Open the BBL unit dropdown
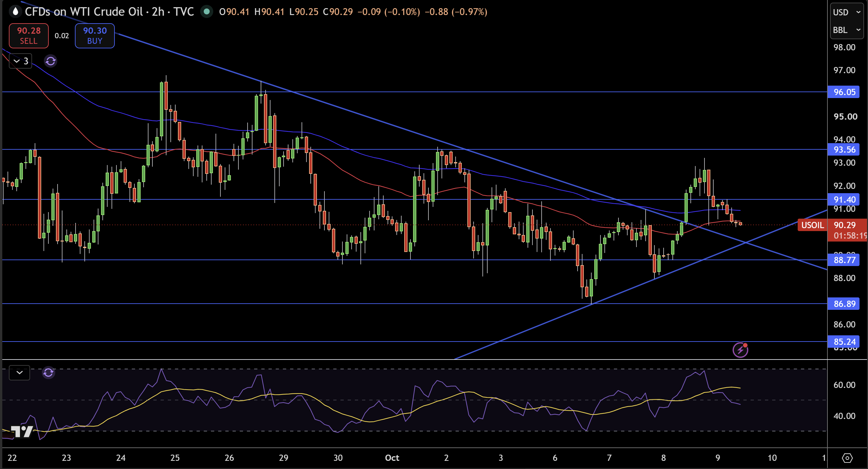 tap(847, 30)
